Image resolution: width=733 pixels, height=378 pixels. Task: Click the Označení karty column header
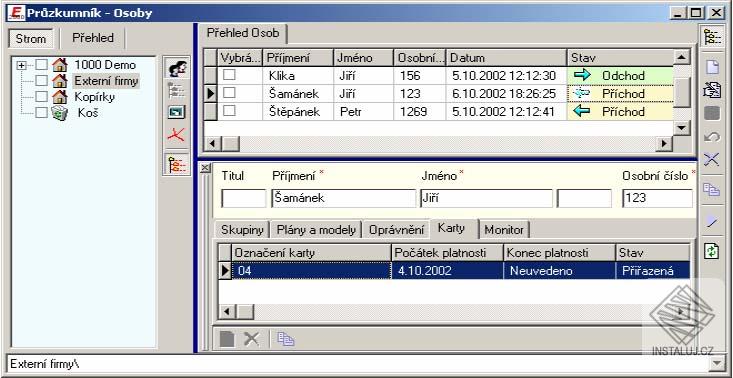(311, 253)
